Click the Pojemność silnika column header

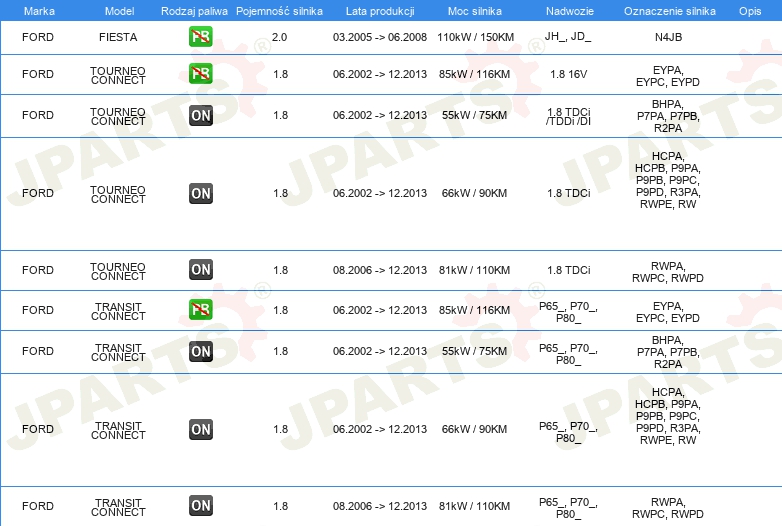(x=279, y=11)
